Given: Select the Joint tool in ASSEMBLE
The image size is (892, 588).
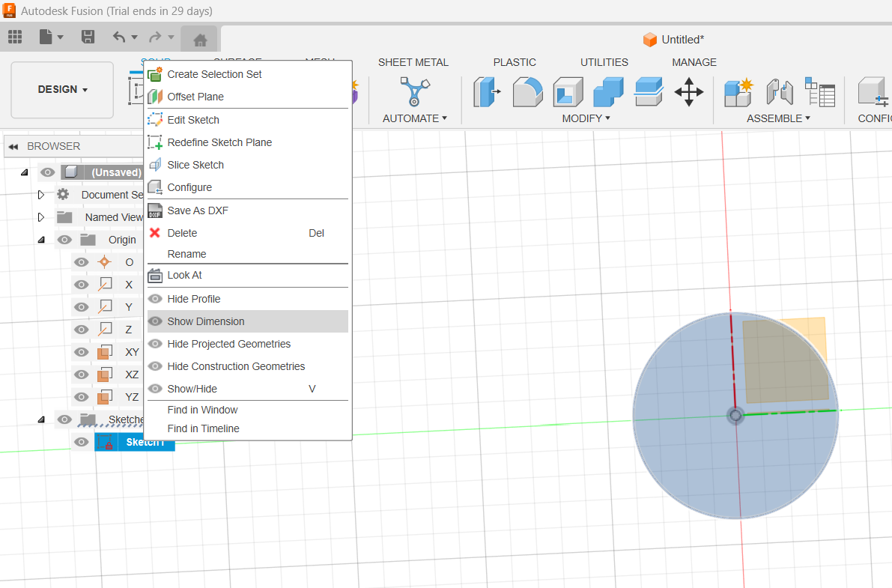Looking at the screenshot, I should point(780,92).
